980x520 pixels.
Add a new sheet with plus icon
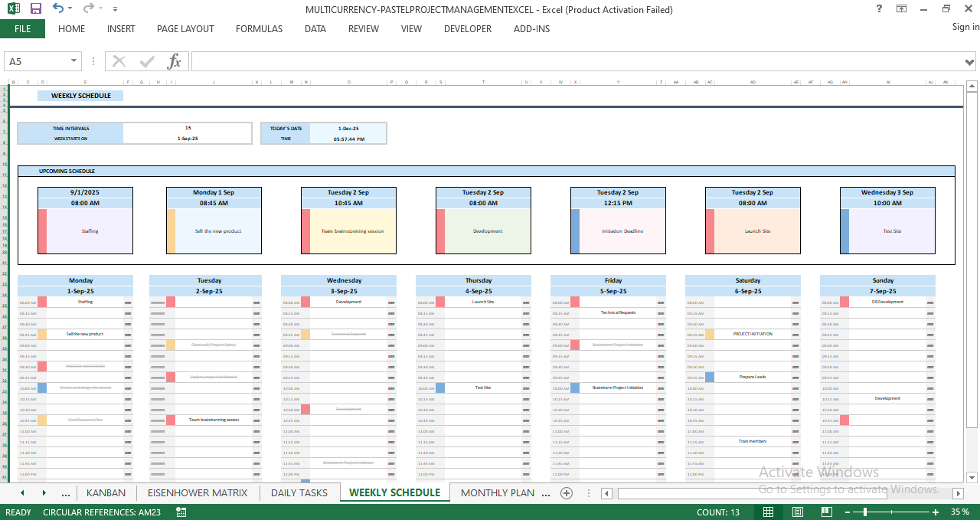click(x=567, y=493)
